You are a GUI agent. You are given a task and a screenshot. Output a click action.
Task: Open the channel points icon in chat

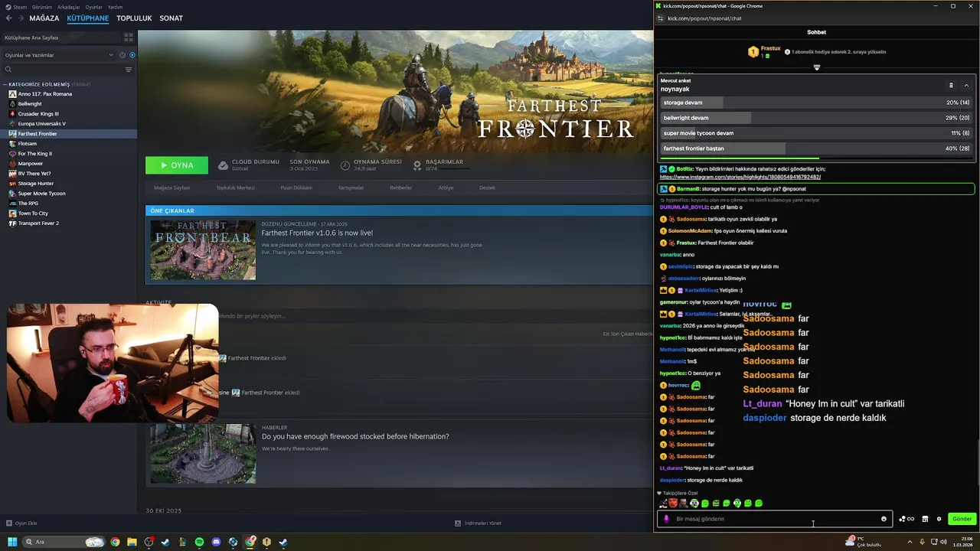click(x=906, y=519)
